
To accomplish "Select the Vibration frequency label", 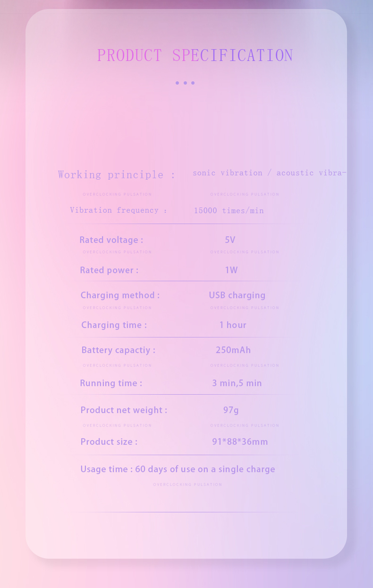I will click(119, 210).
